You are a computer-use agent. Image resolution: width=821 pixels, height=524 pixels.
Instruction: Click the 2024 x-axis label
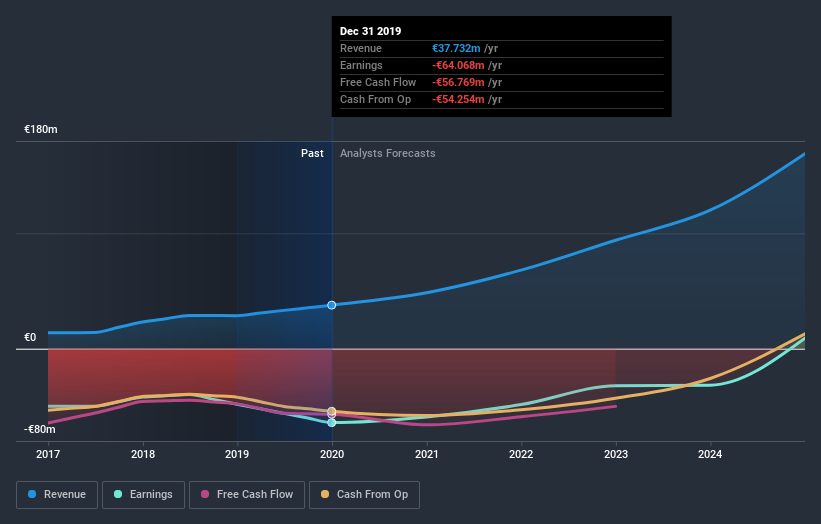(710, 454)
